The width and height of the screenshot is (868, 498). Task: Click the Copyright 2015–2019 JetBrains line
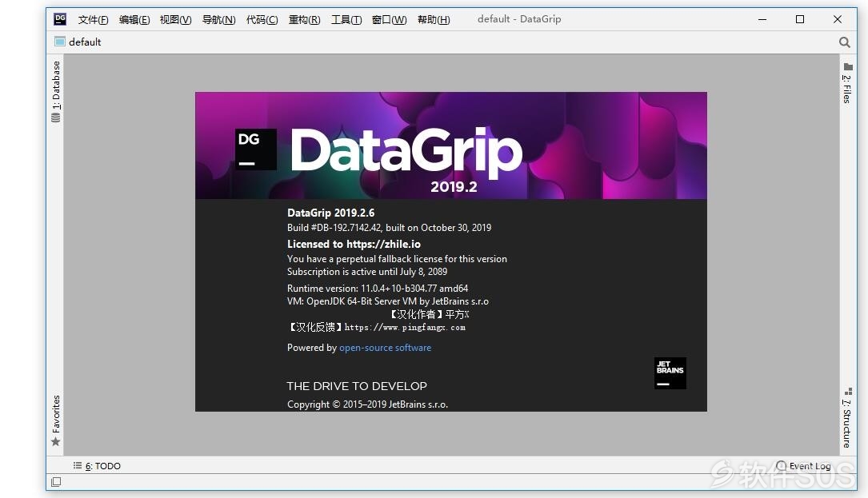[367, 404]
